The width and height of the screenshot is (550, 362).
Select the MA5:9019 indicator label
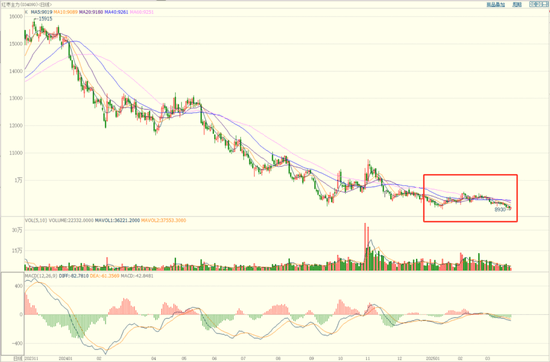coord(41,12)
